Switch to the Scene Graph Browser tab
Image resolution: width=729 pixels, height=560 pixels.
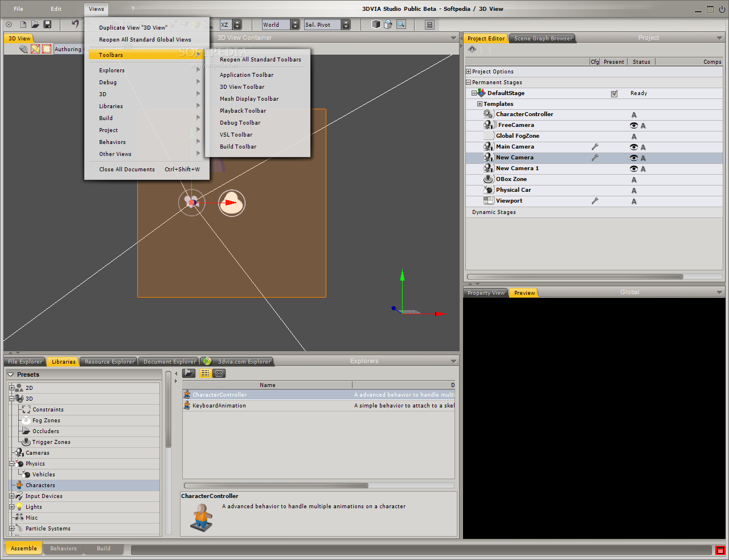click(x=543, y=39)
